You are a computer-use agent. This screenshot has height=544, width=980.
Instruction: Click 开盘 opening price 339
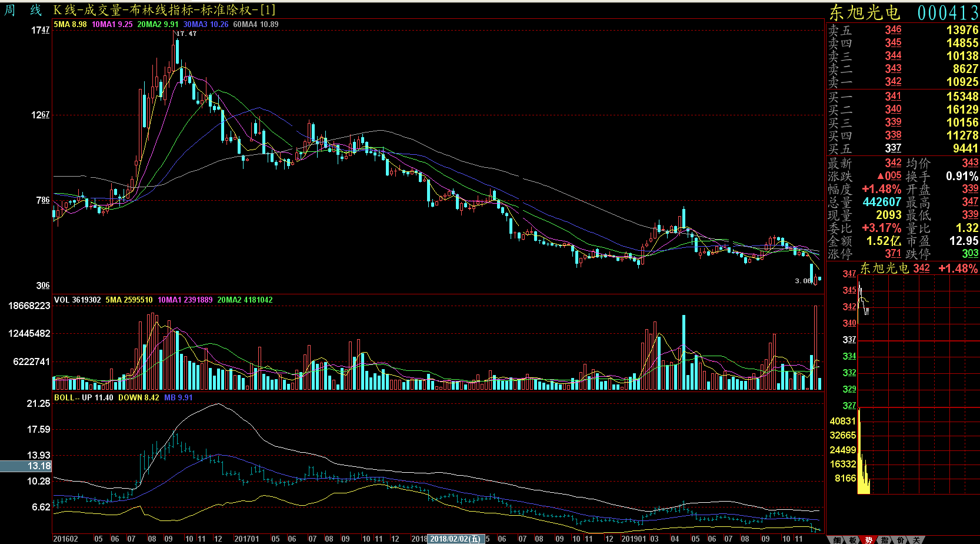(970, 189)
